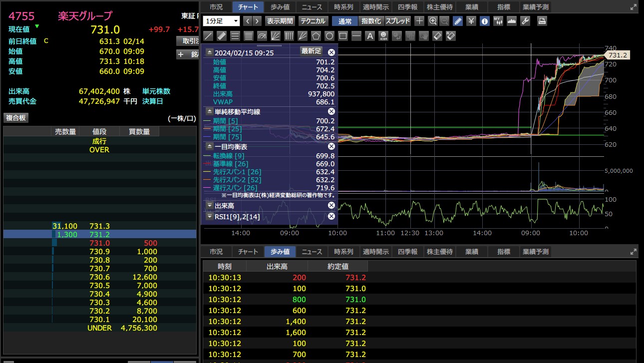Click the 遅行スパン [26] line color legend
Image resolution: width=644 pixels, height=363 pixels.
(208, 188)
